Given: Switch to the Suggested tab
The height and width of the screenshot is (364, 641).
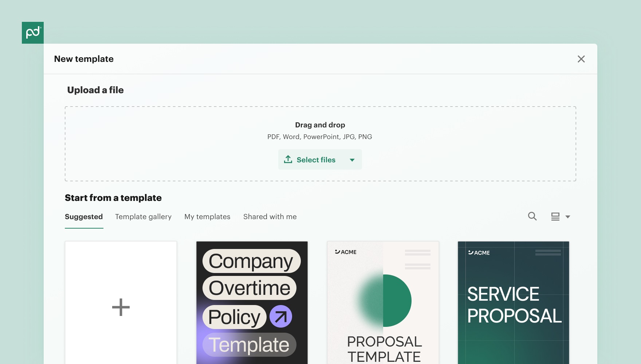Looking at the screenshot, I should pyautogui.click(x=84, y=217).
